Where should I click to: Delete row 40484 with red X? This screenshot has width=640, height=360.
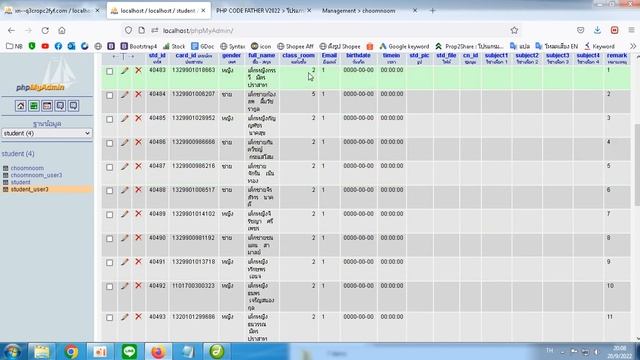(x=138, y=94)
